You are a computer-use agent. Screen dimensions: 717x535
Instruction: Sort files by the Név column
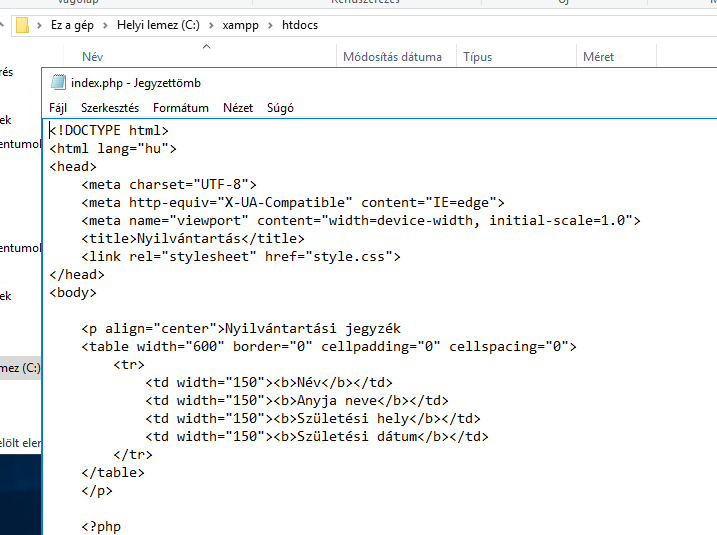93,57
